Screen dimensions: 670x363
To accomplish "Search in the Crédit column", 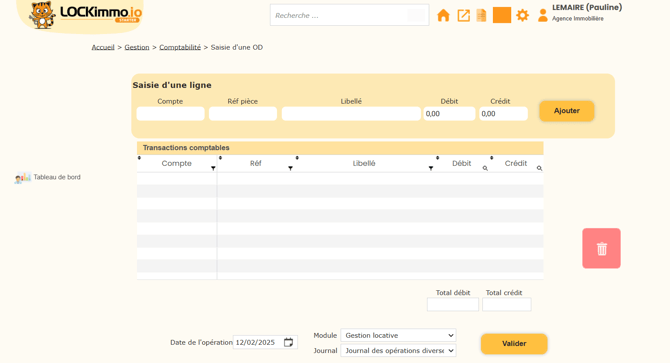I will [539, 168].
